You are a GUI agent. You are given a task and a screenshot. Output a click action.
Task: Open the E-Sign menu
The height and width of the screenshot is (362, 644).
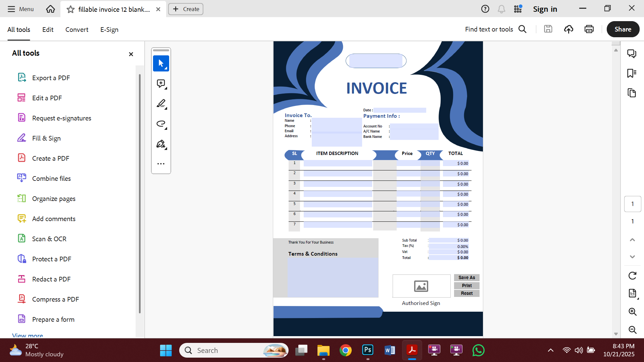click(x=109, y=30)
